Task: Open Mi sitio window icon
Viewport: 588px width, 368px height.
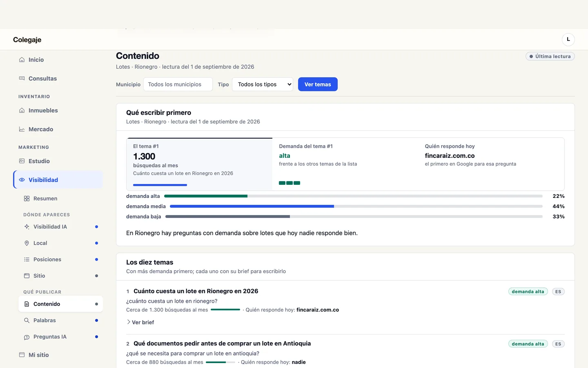Action: pyautogui.click(x=22, y=355)
